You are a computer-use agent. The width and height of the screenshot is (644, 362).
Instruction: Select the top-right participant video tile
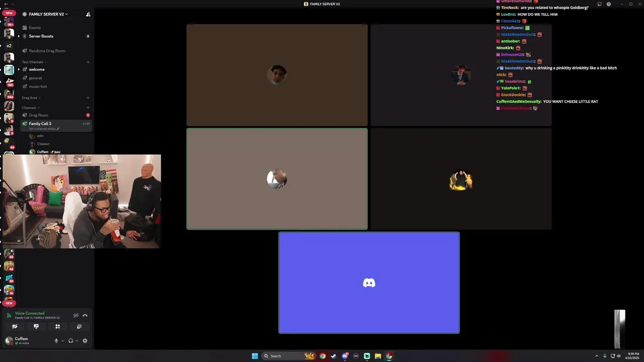461,75
